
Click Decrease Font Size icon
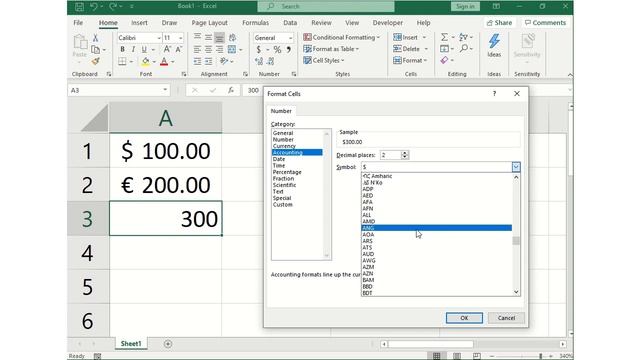178,49
